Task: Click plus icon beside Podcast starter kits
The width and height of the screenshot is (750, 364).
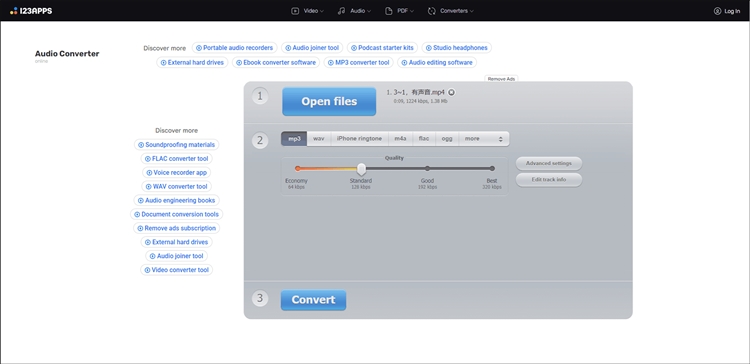Action: (x=354, y=48)
